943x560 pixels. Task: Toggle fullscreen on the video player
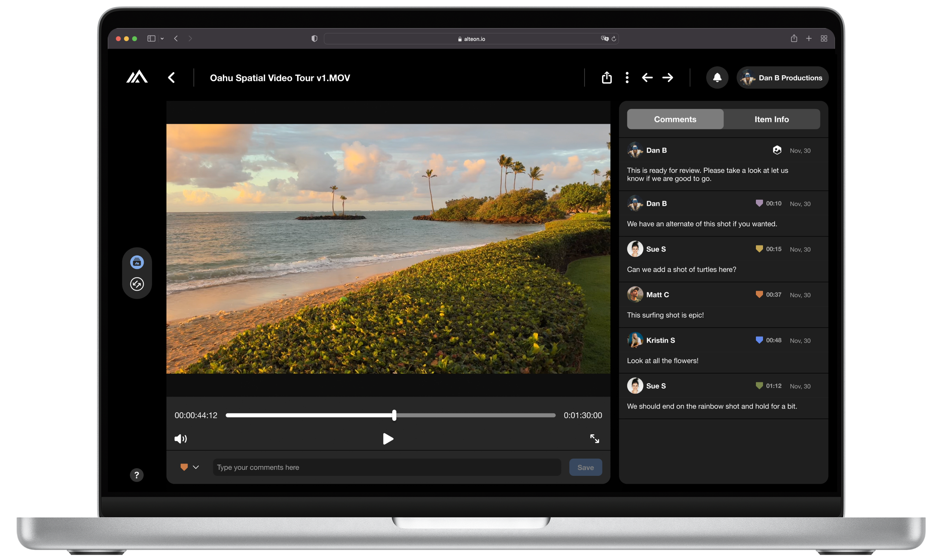pos(594,438)
